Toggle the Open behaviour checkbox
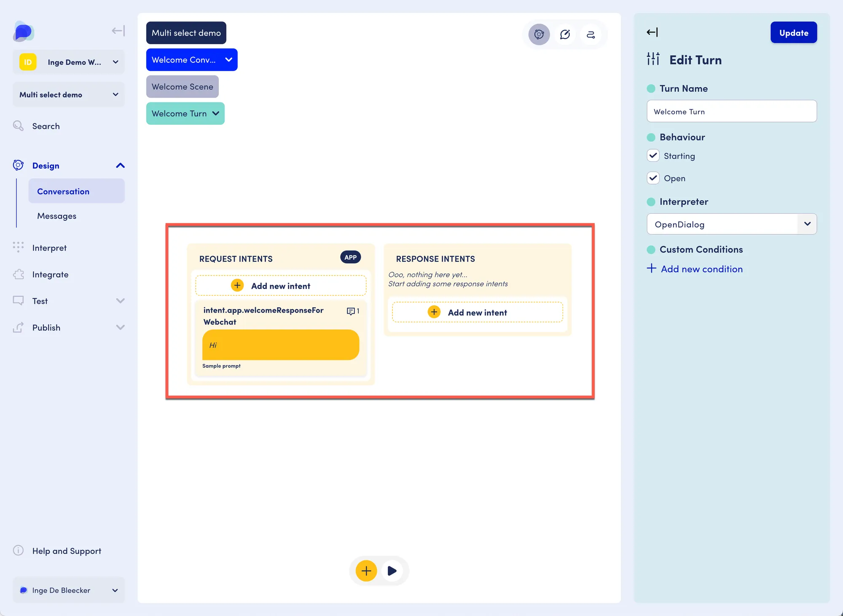Image resolution: width=843 pixels, height=616 pixels. [653, 178]
